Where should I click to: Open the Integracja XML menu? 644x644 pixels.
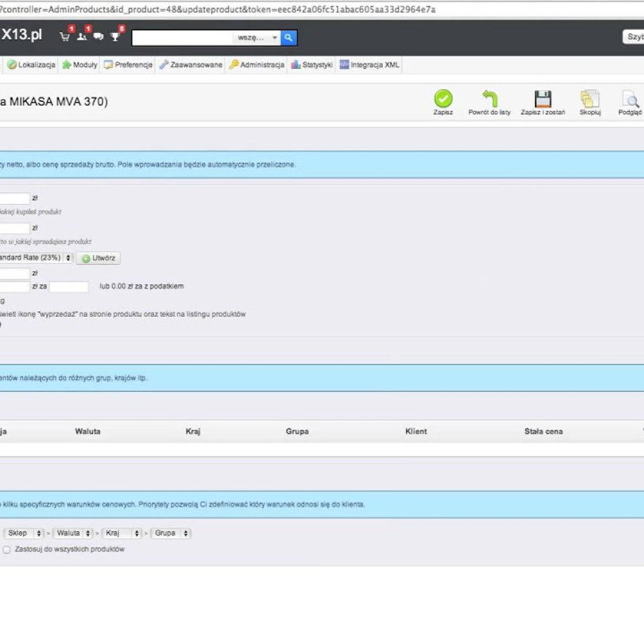[x=370, y=65]
